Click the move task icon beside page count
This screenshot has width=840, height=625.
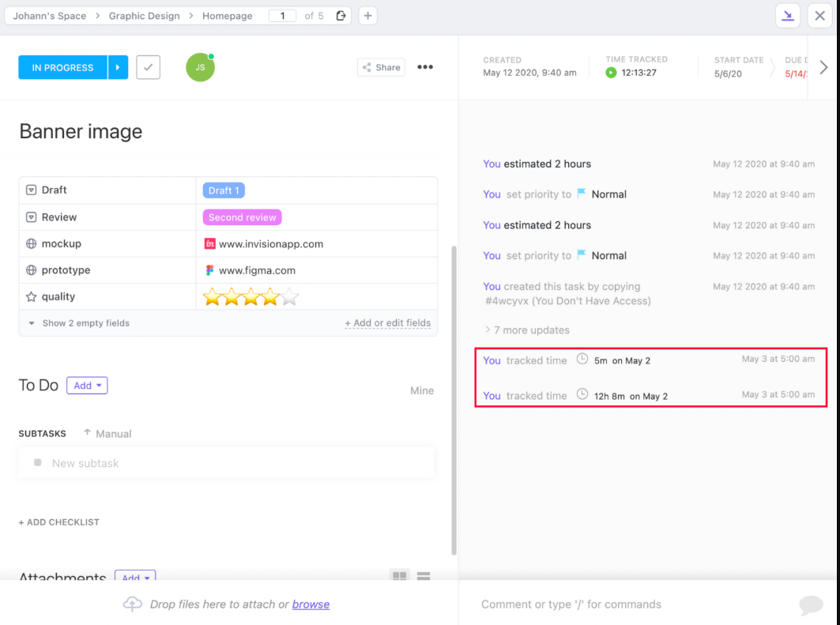(341, 16)
